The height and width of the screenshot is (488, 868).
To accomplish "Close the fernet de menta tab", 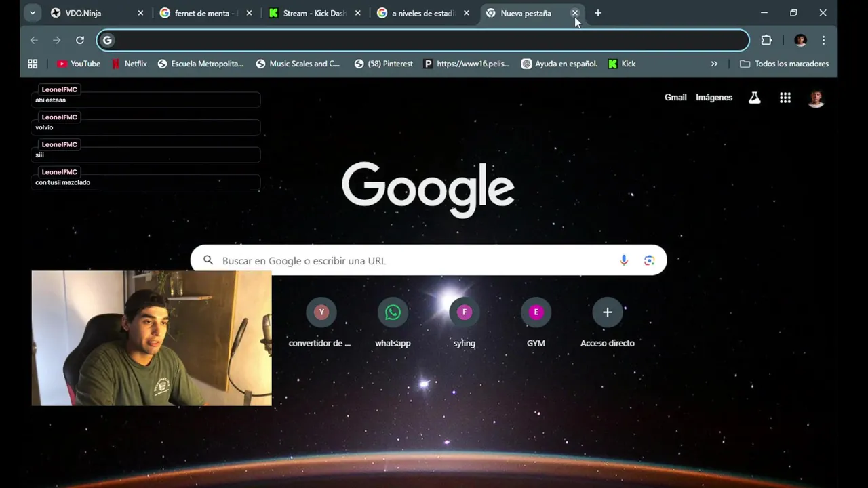I will tap(249, 13).
